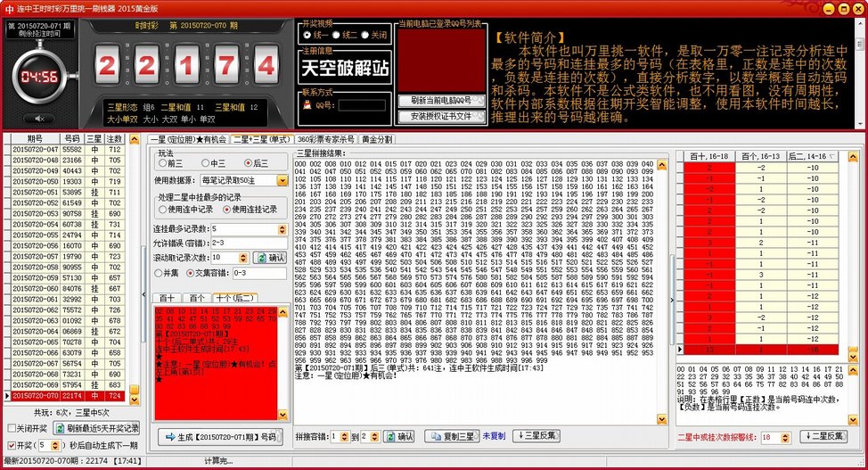This screenshot has height=470, width=868.
Task: Click 生成【20150720-071期】号码 arrow button
Action: pos(218,436)
